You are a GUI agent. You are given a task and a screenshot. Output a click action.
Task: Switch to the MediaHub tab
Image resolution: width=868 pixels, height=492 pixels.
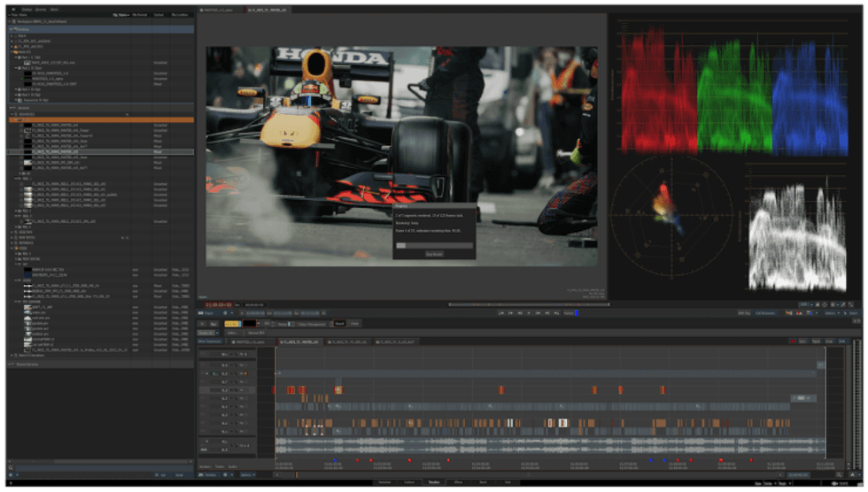[384, 482]
